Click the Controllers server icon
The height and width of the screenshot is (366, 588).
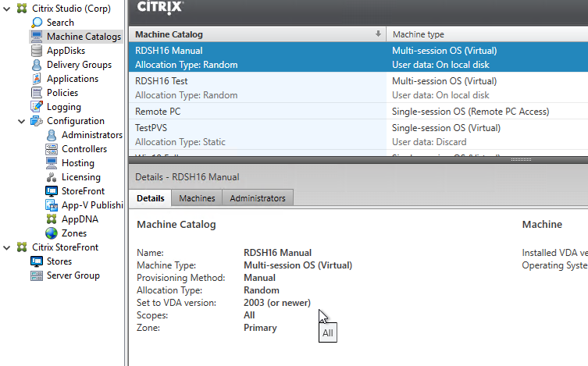pyautogui.click(x=52, y=149)
